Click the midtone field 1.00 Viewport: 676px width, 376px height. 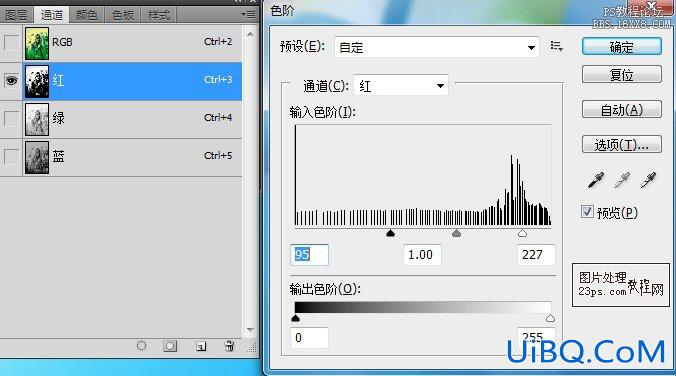point(422,254)
